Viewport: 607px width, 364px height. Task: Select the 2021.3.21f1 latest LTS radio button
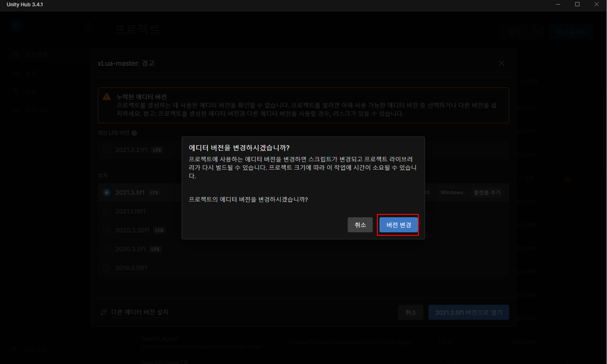click(107, 150)
